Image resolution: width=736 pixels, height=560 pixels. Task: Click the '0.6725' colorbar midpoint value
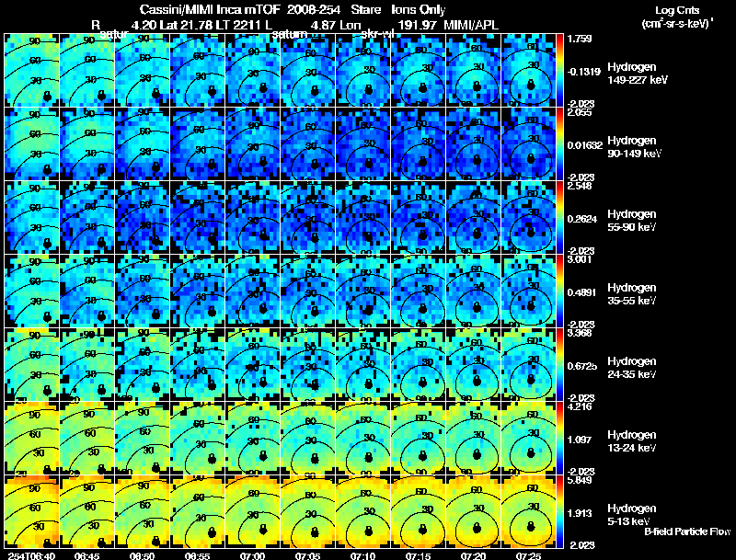point(582,366)
